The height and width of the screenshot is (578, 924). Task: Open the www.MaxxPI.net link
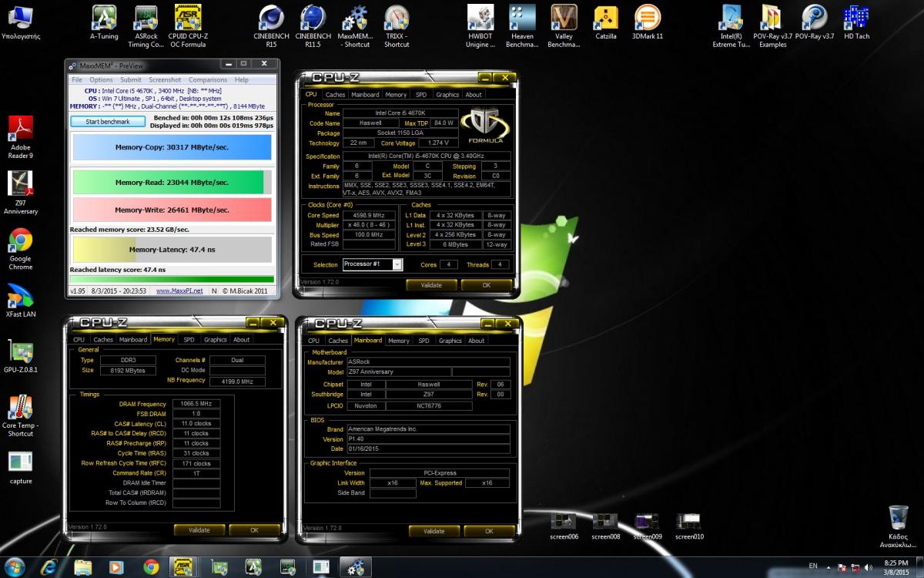tap(179, 291)
